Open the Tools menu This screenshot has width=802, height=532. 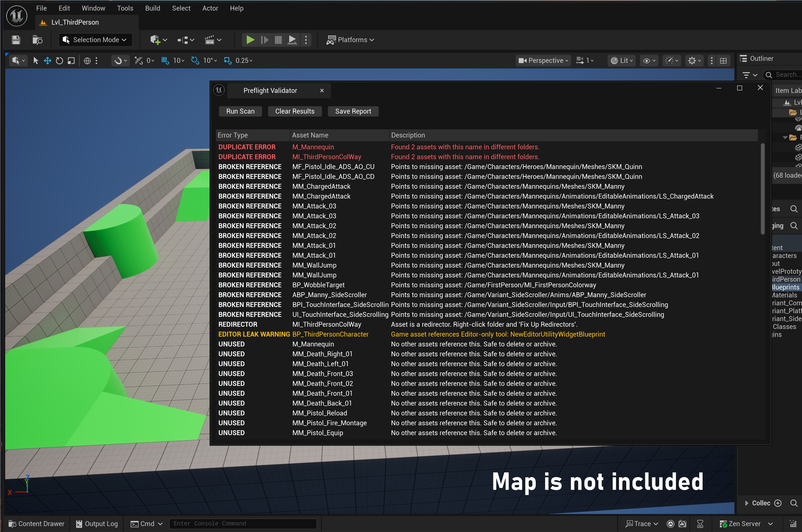[x=125, y=8]
